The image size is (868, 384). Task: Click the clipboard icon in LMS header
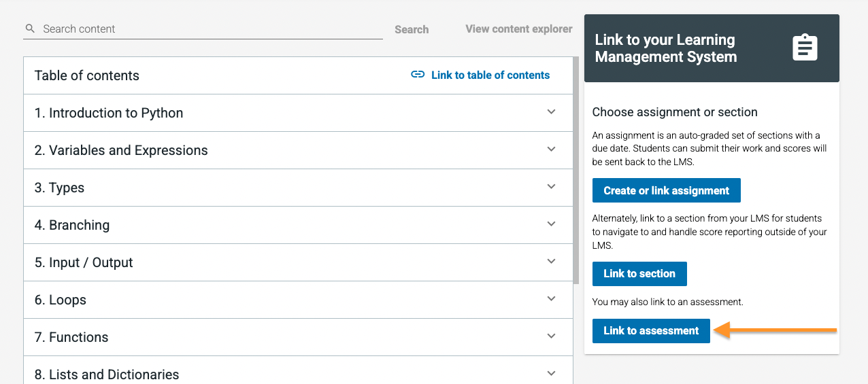point(805,48)
